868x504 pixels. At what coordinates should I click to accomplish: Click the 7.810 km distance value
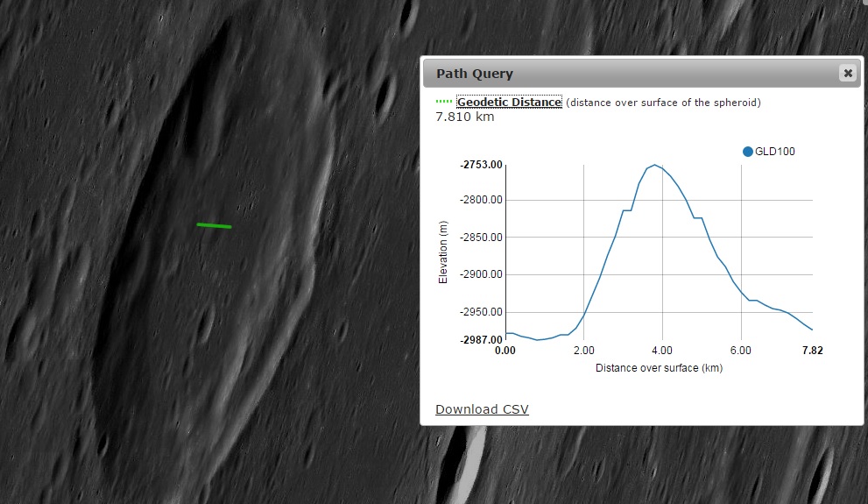[x=465, y=117]
